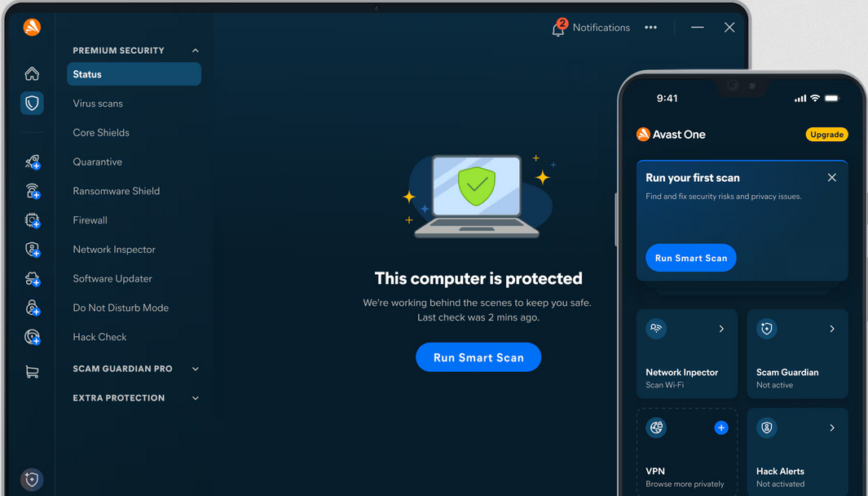Open Hack Check in the sidebar menu
Viewport: 868px width, 496px height.
(x=99, y=337)
